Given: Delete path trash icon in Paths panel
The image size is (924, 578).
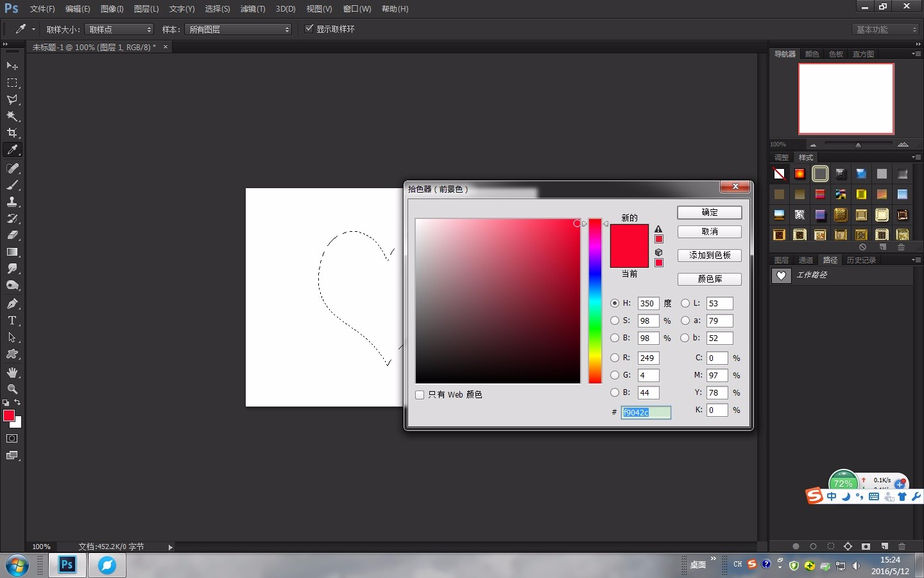Looking at the screenshot, I should 902,547.
